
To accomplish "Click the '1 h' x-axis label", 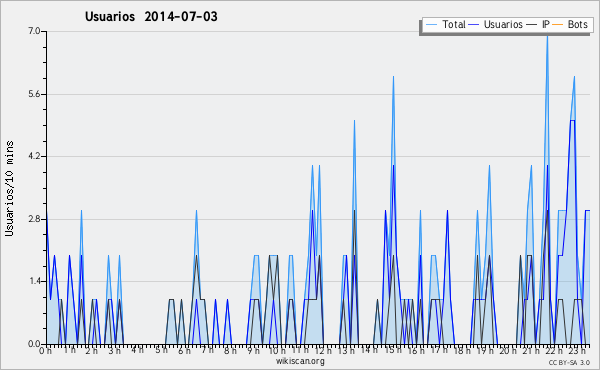I will (x=69, y=350).
